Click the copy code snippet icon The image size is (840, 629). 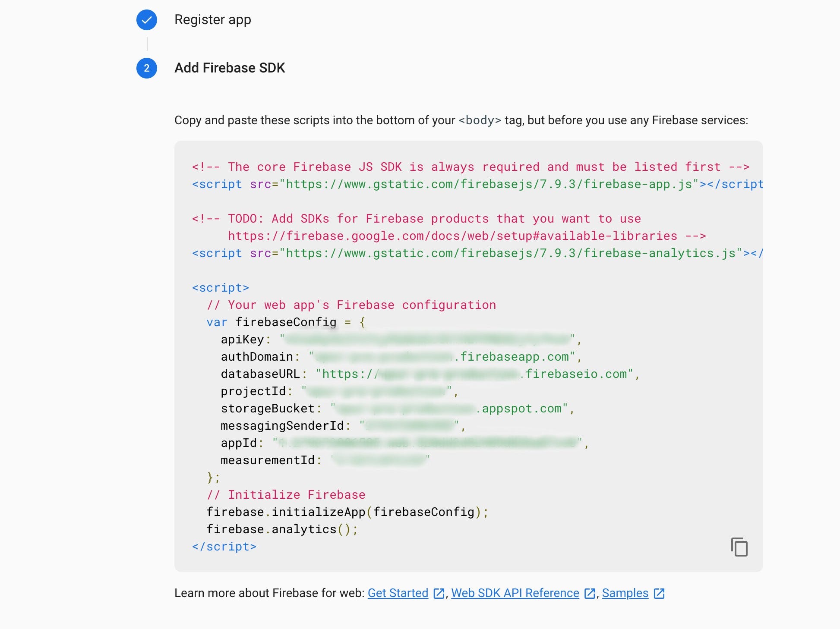click(739, 547)
